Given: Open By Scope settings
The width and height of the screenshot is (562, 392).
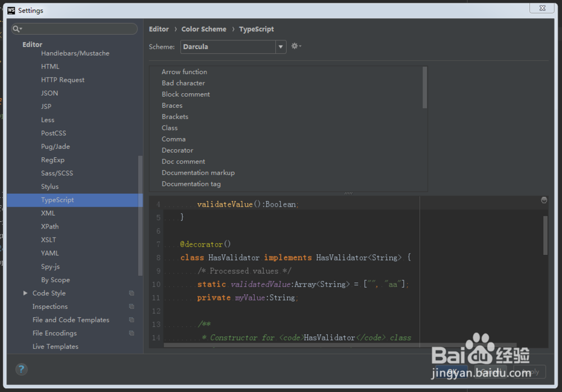Looking at the screenshot, I should (x=56, y=280).
